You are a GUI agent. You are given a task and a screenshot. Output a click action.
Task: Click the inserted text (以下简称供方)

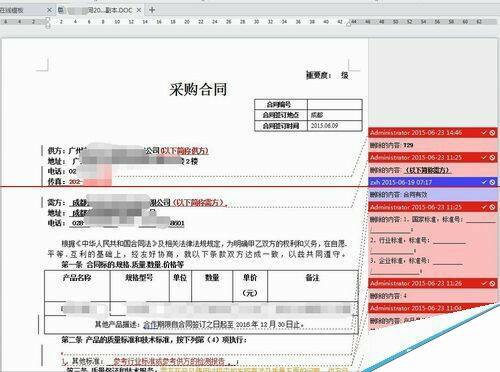tap(185, 151)
